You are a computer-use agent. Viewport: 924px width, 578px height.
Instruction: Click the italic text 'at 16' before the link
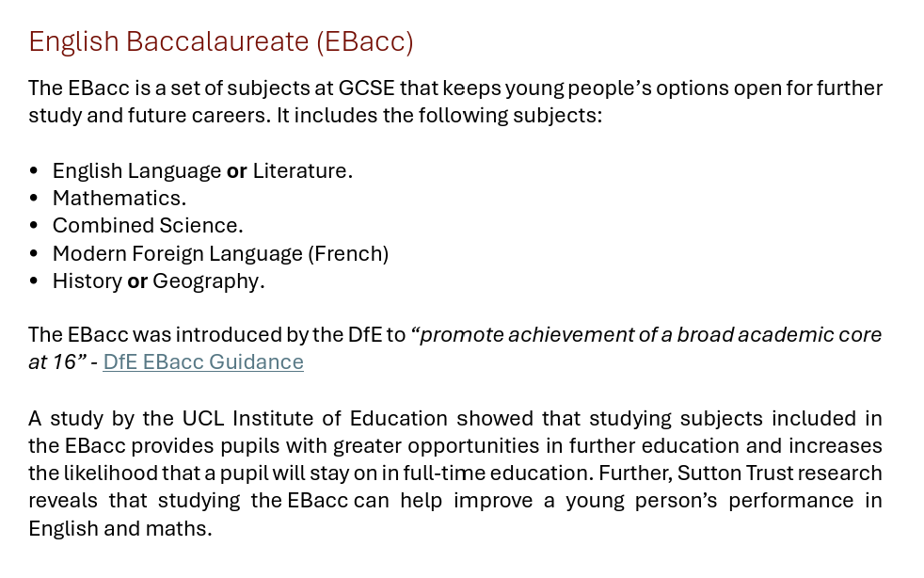pos(53,362)
